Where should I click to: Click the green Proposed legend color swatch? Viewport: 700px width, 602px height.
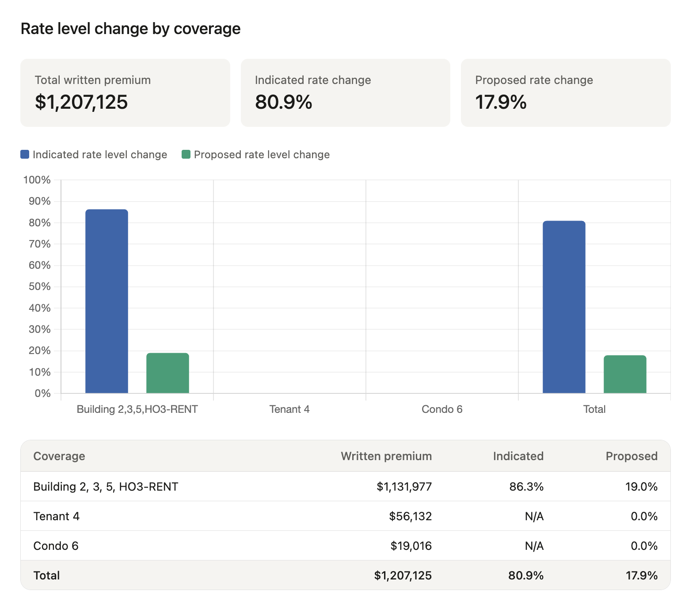(x=186, y=154)
